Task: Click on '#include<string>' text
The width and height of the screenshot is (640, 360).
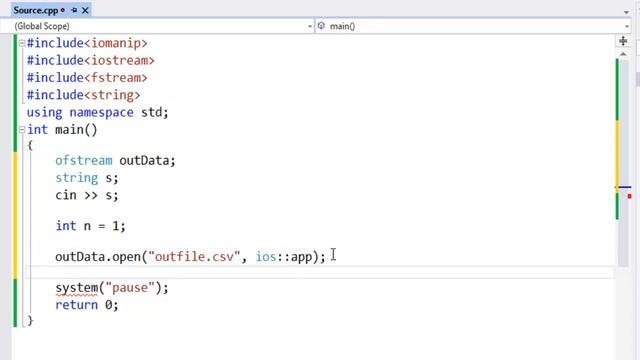Action: click(83, 95)
